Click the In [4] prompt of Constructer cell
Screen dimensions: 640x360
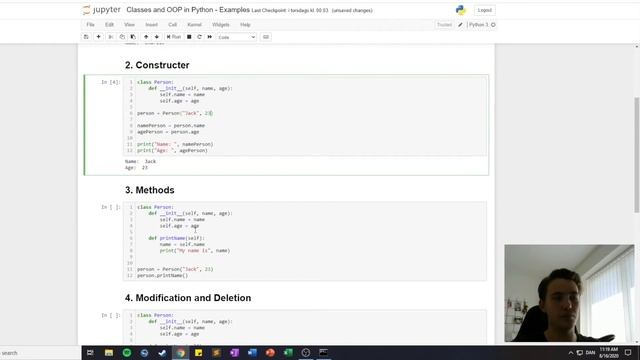pos(110,82)
